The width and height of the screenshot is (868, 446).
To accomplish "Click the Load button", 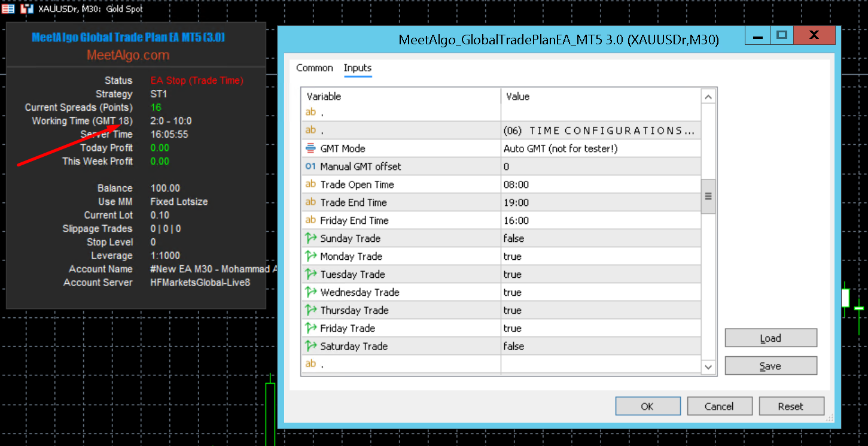I will [770, 338].
